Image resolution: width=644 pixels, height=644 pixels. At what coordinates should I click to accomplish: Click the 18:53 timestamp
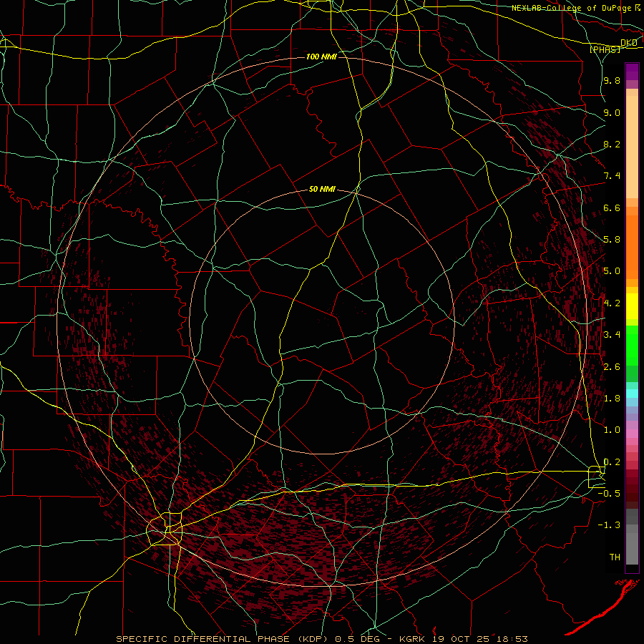511,639
